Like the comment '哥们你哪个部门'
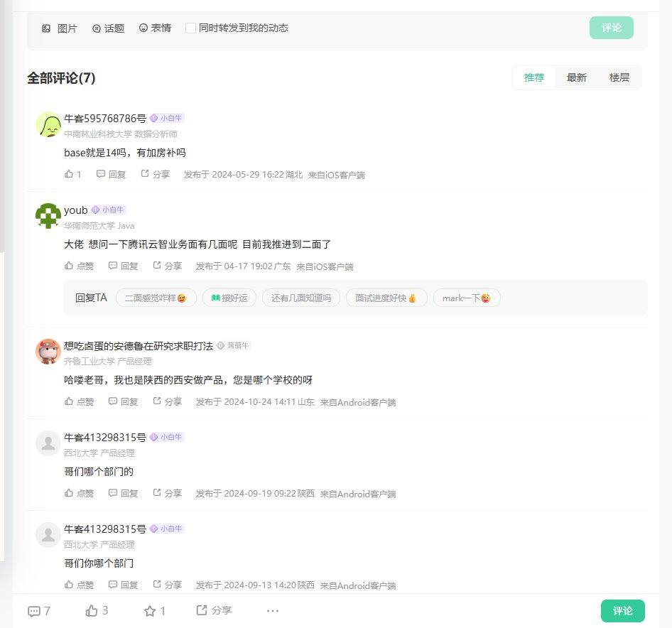The image size is (672, 628). coord(80,585)
